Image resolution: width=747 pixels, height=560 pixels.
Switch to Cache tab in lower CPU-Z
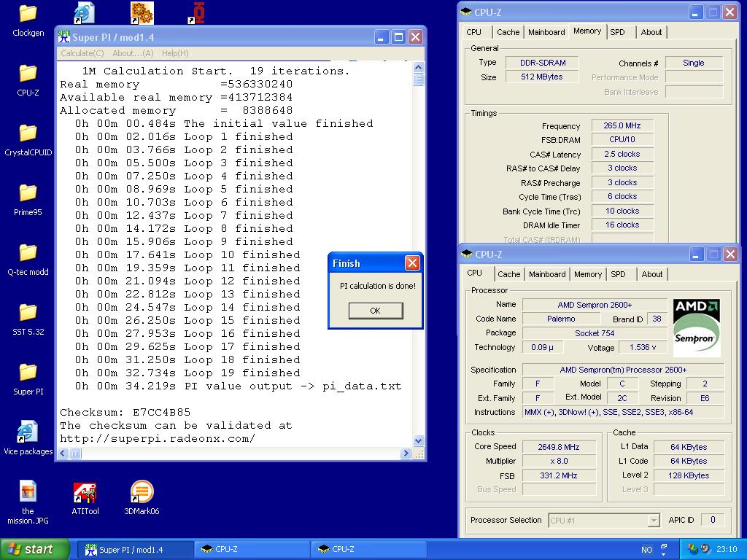[508, 274]
